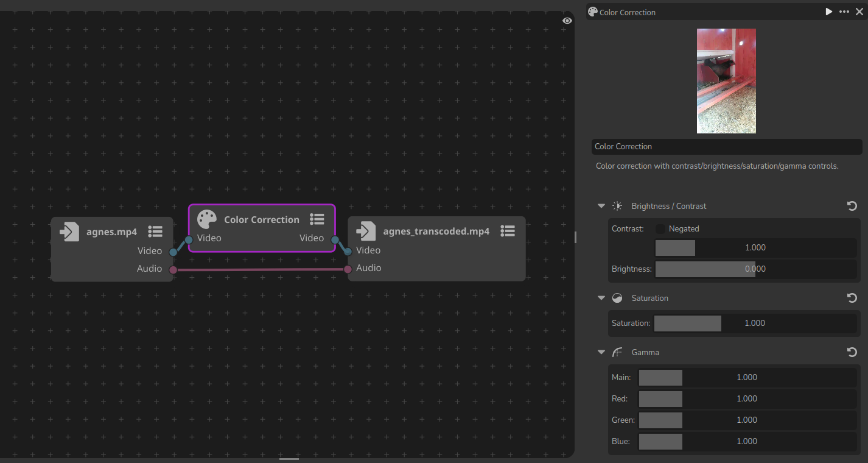The image size is (868, 463).
Task: Collapse the Saturation section
Action: pyautogui.click(x=601, y=298)
